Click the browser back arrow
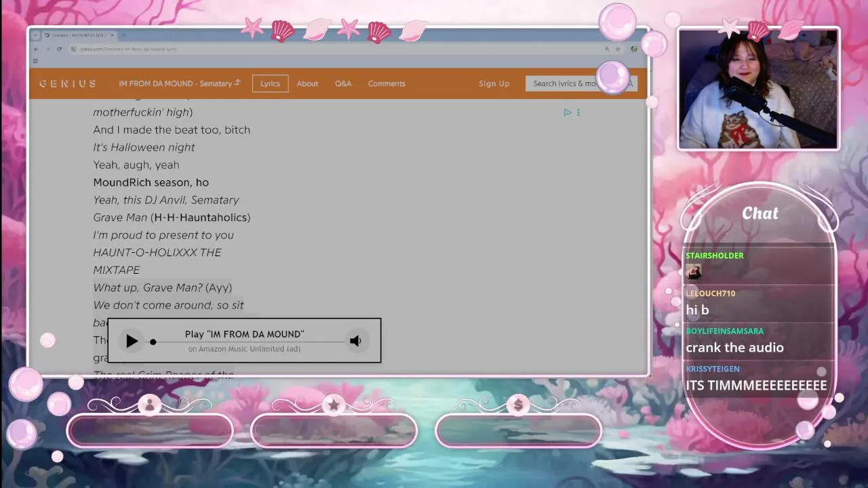 tap(37, 49)
